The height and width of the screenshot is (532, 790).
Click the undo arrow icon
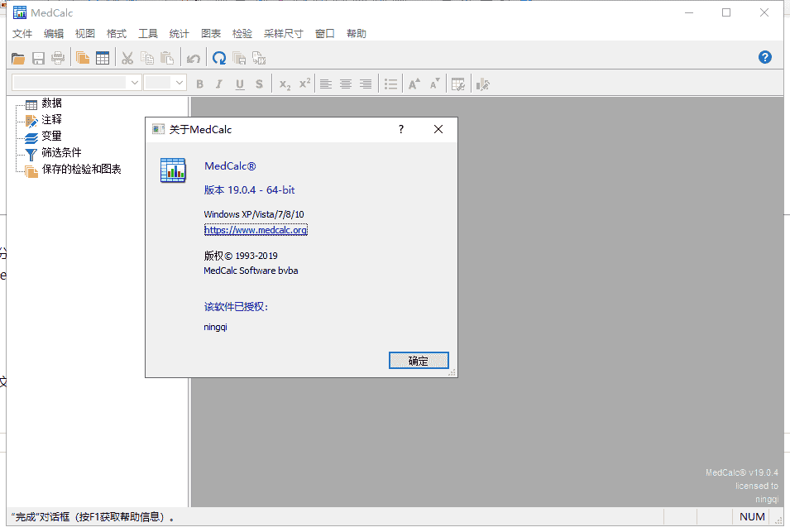[193, 58]
